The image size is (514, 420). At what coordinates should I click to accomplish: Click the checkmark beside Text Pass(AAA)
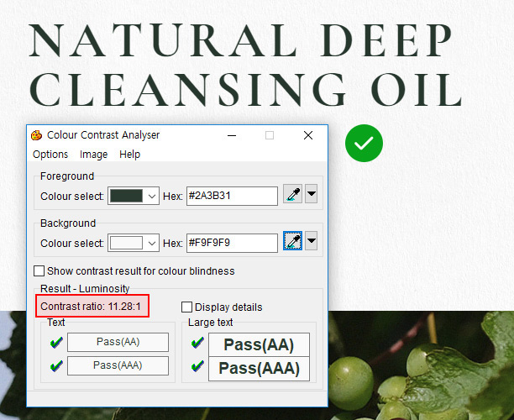tap(56, 366)
